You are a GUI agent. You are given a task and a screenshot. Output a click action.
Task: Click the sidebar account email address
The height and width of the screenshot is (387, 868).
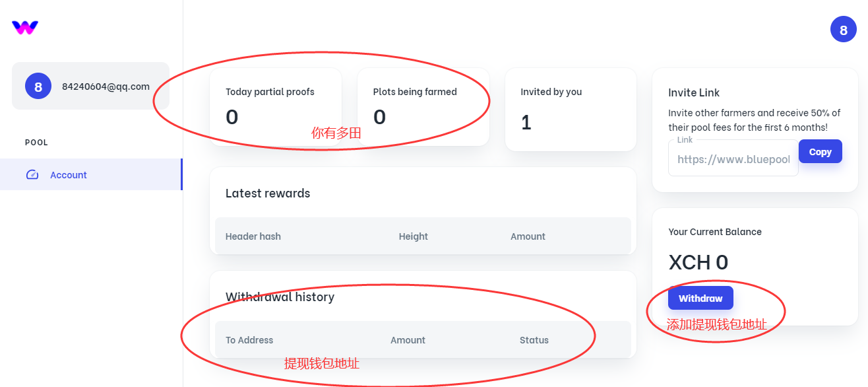106,87
